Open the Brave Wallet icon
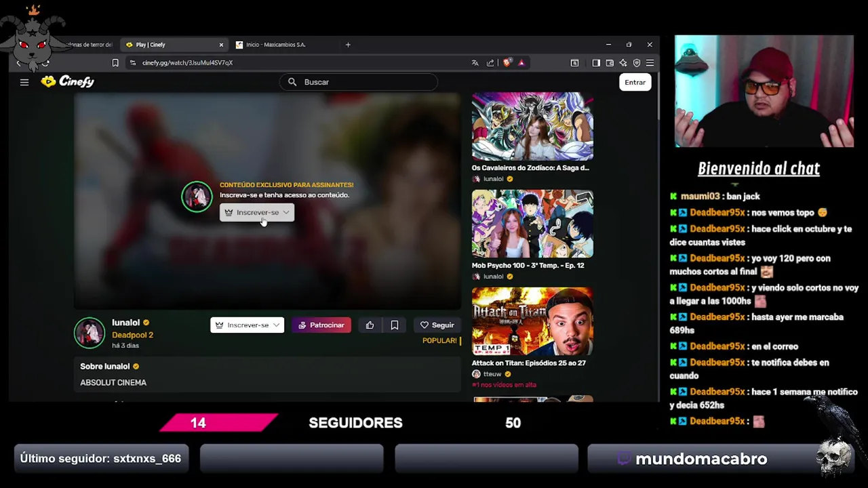868x488 pixels. pos(610,63)
